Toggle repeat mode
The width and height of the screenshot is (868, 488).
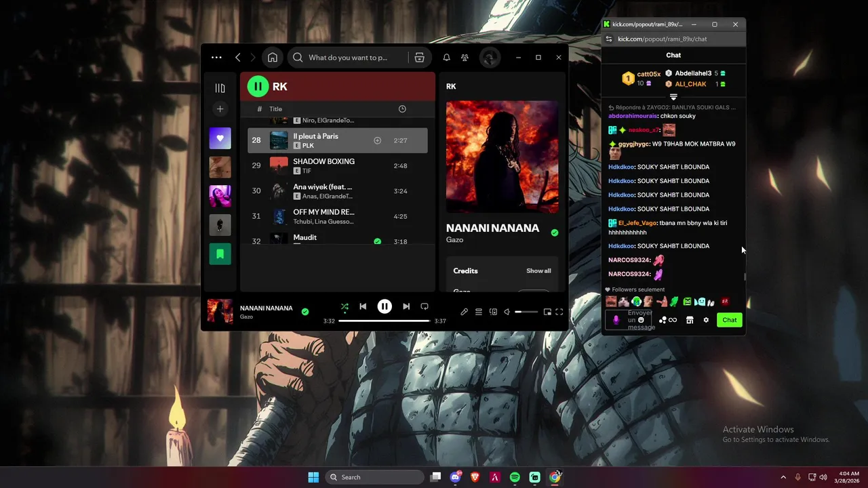[x=425, y=307]
